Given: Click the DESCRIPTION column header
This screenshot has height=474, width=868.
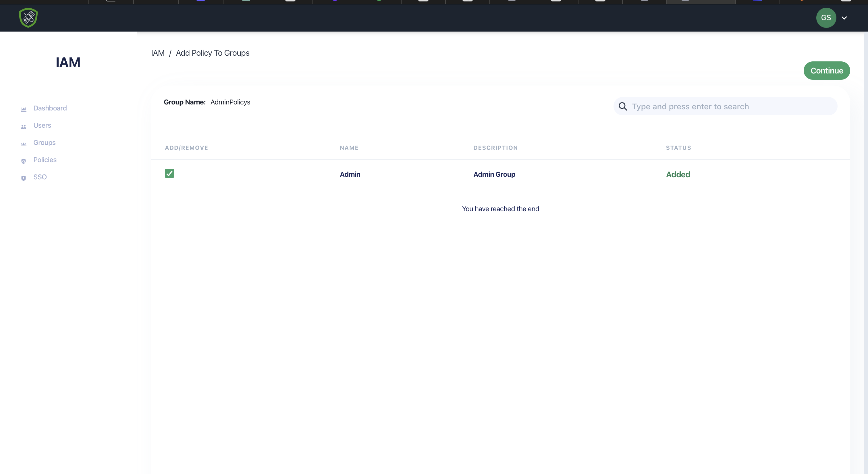Looking at the screenshot, I should pos(496,148).
